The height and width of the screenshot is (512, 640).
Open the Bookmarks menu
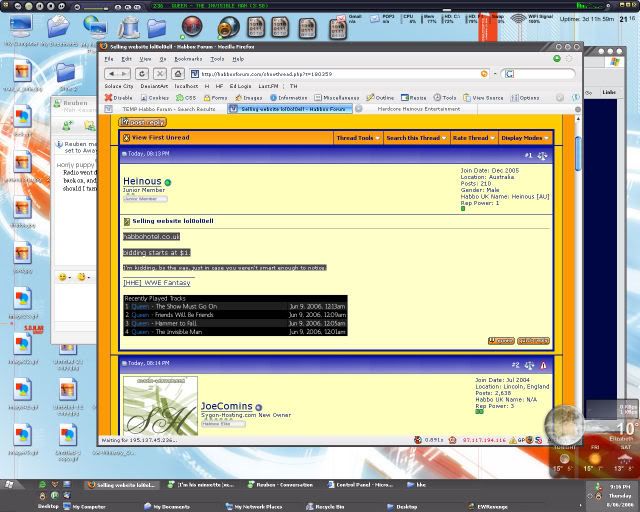coord(188,59)
